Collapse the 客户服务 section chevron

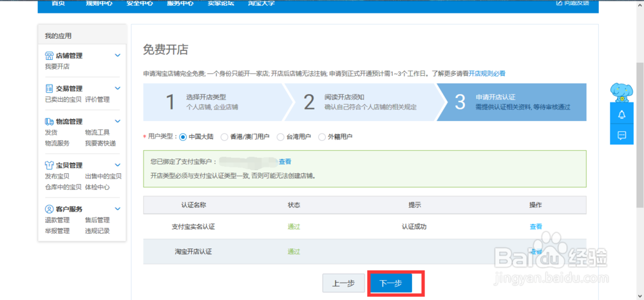coord(117,209)
